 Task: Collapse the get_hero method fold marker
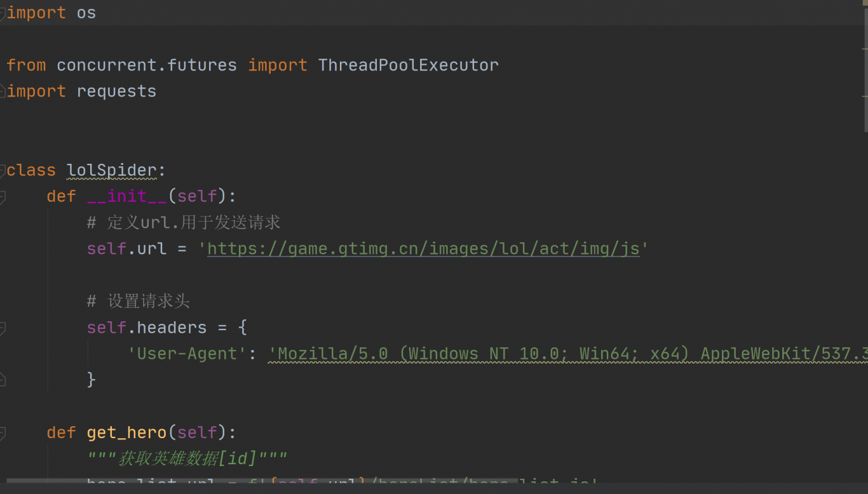click(x=2, y=433)
